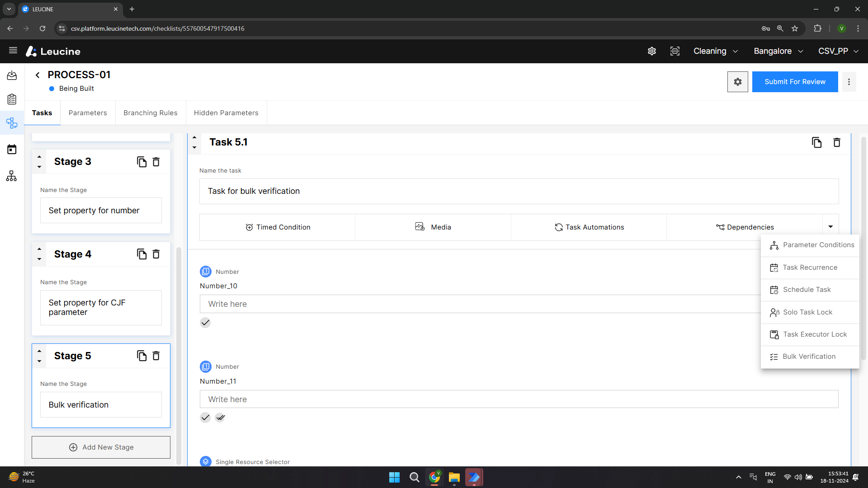The width and height of the screenshot is (868, 488).
Task: Go back with the arrow beside PROCESS-01
Action: click(38, 75)
